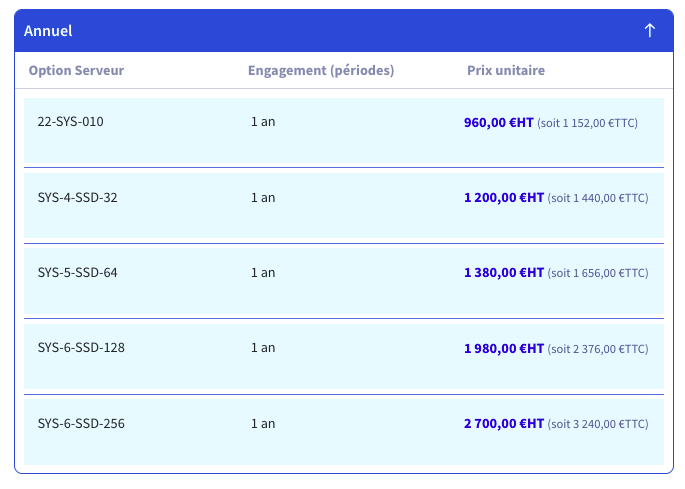Click the 960,00 €HT price
This screenshot has width=685, height=489.
click(499, 122)
